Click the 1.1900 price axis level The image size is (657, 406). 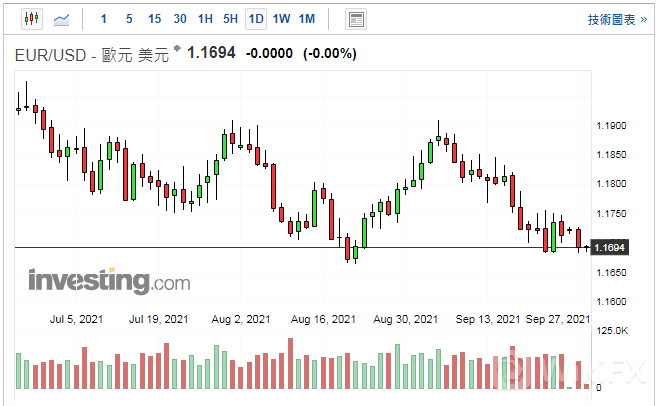coord(609,126)
